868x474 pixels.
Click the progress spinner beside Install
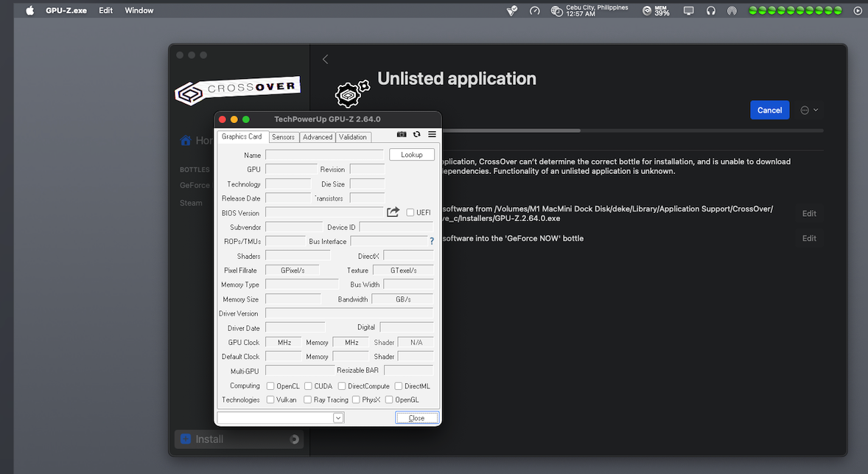(295, 439)
